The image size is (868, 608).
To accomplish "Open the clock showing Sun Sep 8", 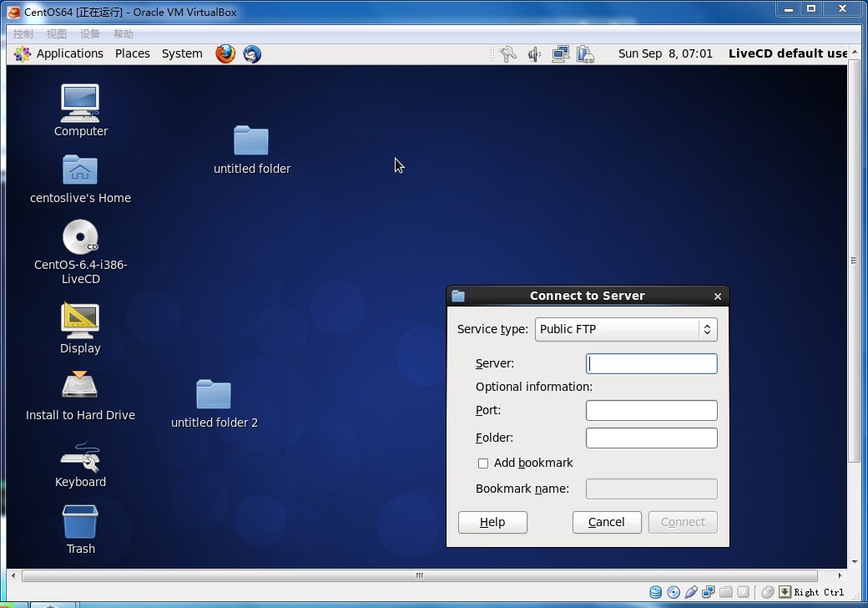I will click(665, 53).
